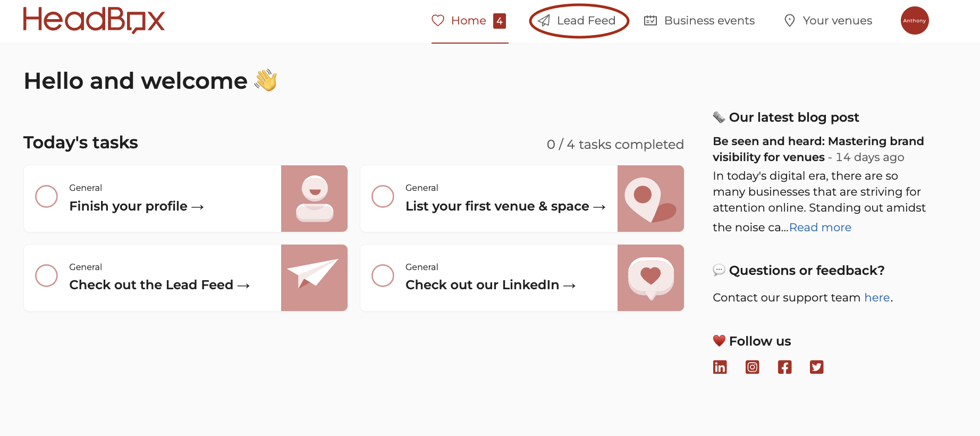Mark 'Finish your profile' task circle complete

(x=46, y=196)
